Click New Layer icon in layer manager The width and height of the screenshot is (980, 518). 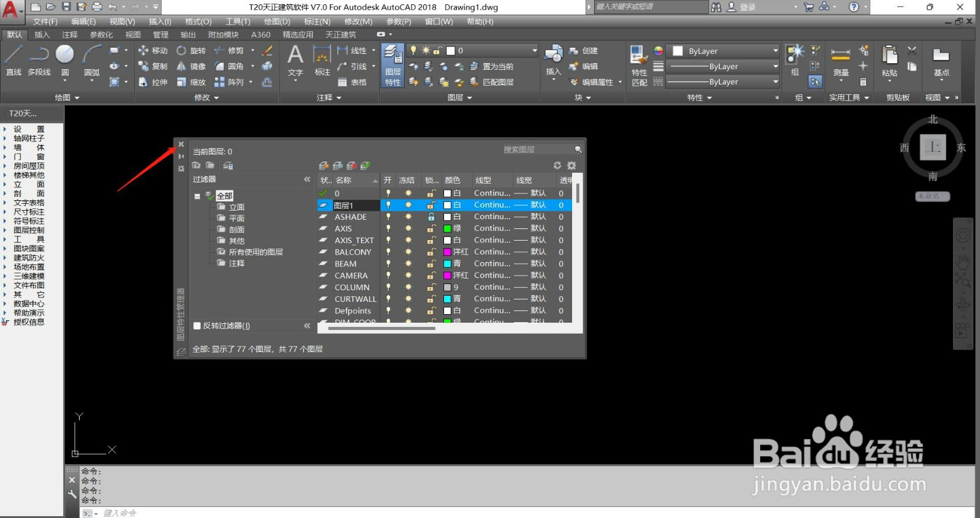[324, 165]
